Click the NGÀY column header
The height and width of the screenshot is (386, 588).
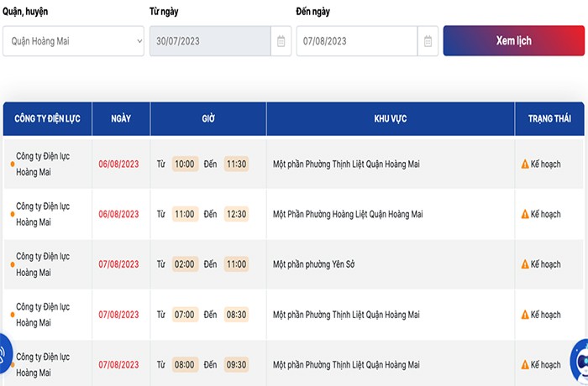pos(121,119)
